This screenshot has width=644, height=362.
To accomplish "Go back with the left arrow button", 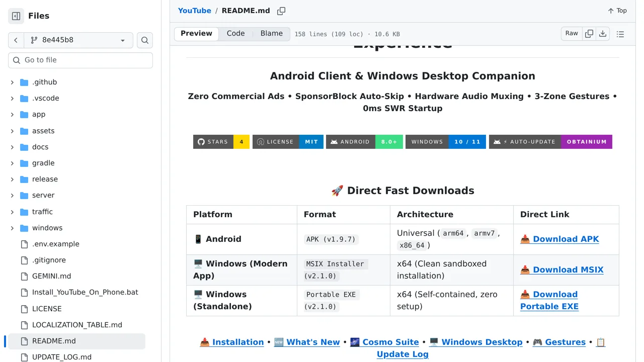I will pos(16,40).
